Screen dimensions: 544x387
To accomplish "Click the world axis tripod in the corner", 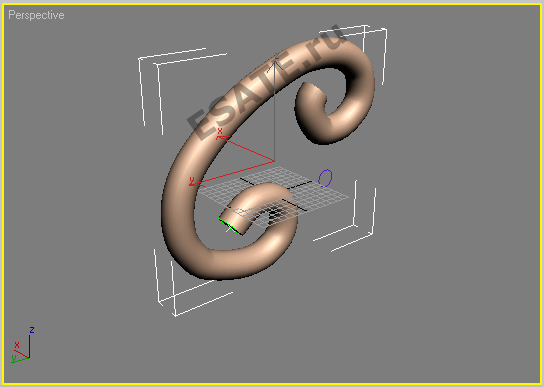I will click(x=23, y=345).
